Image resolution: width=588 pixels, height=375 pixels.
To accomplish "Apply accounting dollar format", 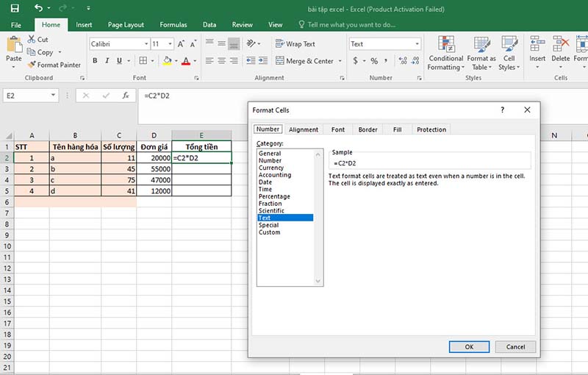I will 355,60.
